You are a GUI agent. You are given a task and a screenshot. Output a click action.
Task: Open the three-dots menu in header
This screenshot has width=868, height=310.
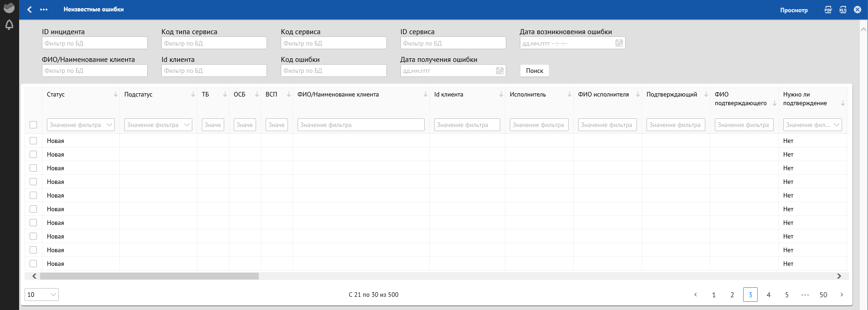coord(44,10)
